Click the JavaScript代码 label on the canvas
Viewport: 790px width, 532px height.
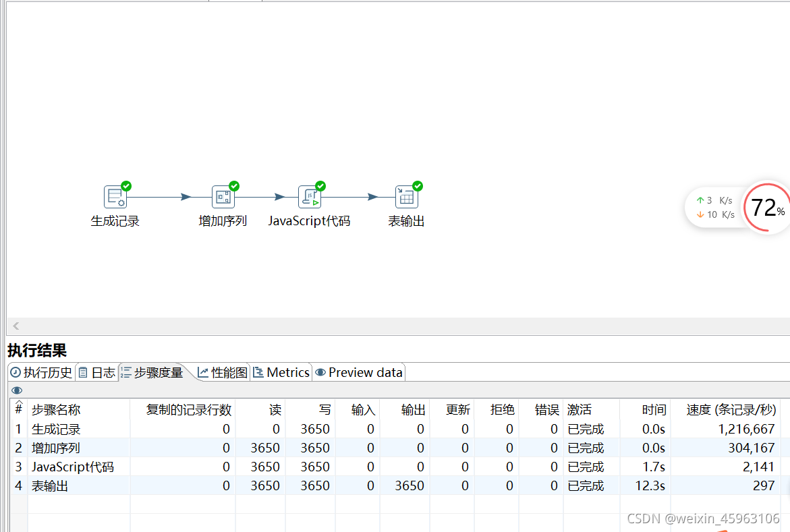pos(309,221)
